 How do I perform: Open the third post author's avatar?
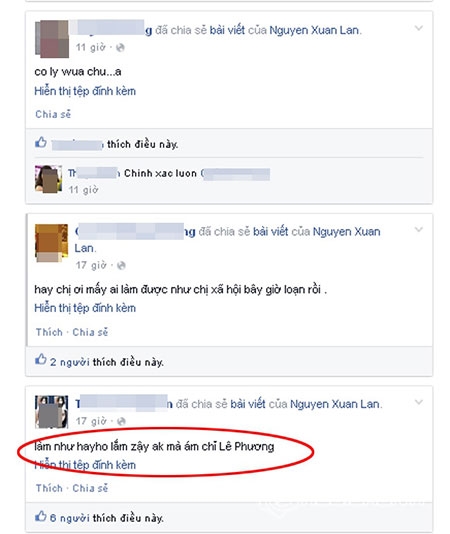click(52, 412)
